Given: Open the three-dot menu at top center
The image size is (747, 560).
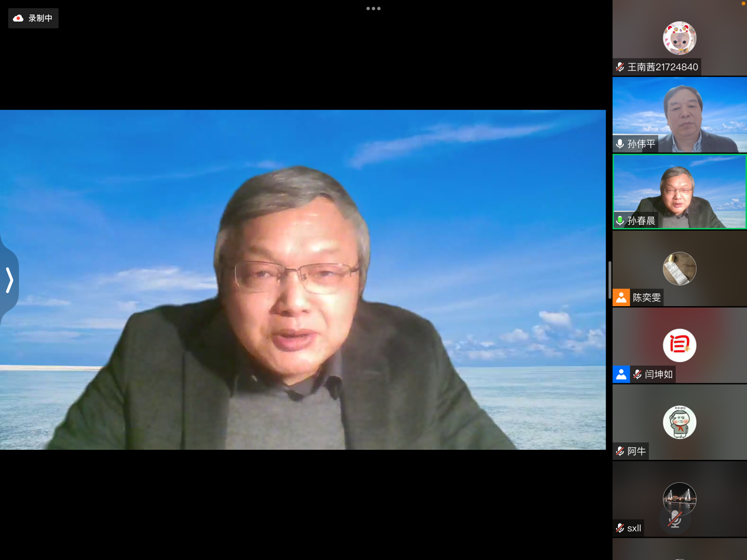Looking at the screenshot, I should tap(373, 9).
